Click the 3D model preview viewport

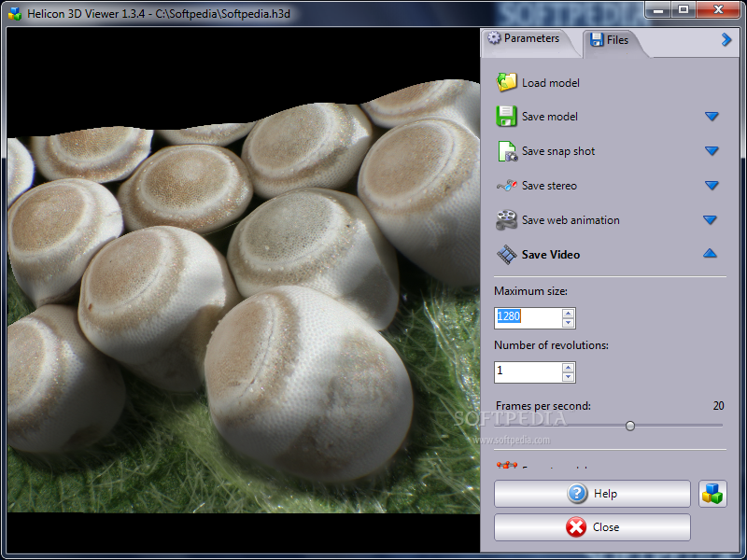[243, 290]
